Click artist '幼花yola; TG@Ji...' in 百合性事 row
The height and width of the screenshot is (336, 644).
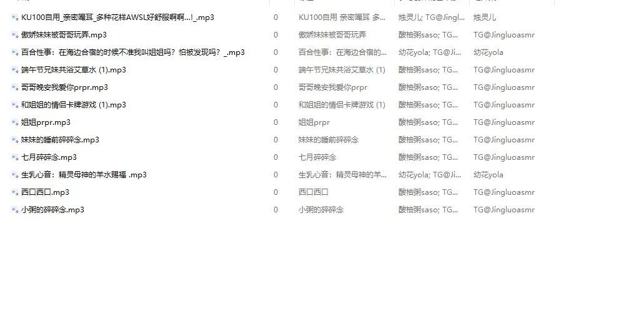pyautogui.click(x=429, y=52)
